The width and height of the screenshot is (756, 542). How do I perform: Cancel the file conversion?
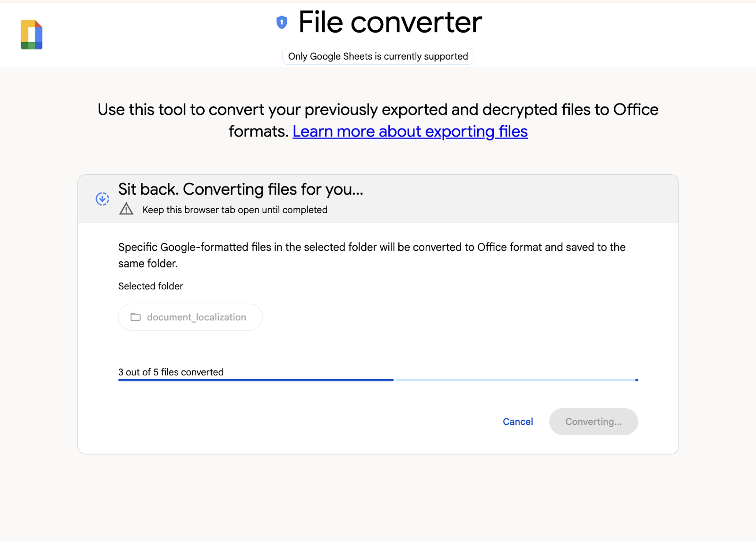click(x=517, y=422)
